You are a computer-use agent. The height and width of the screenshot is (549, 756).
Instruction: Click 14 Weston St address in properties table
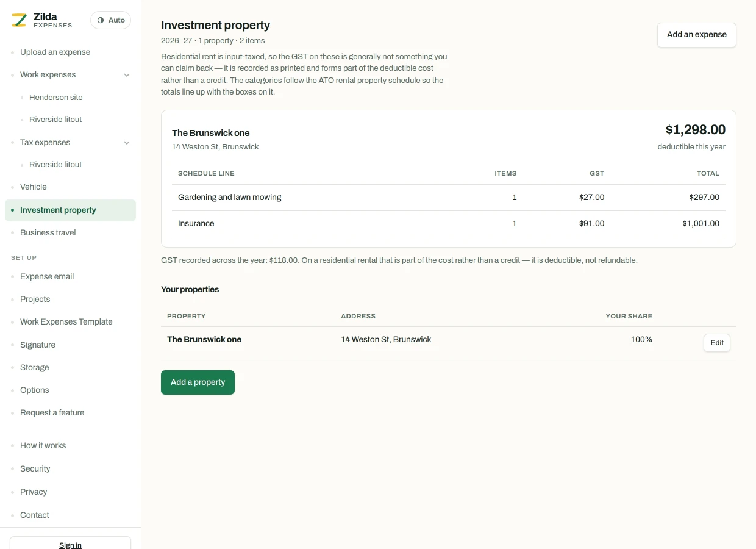pos(386,340)
